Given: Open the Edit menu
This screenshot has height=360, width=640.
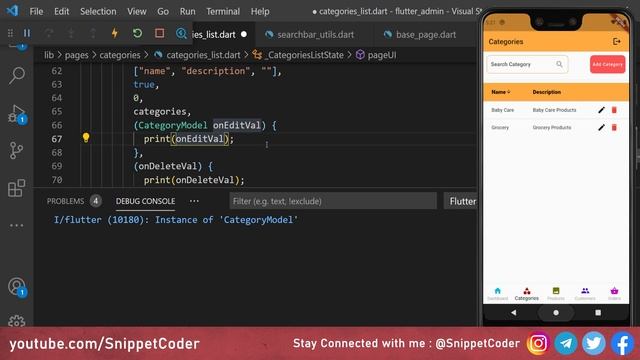Looking at the screenshot, I should tap(62, 11).
